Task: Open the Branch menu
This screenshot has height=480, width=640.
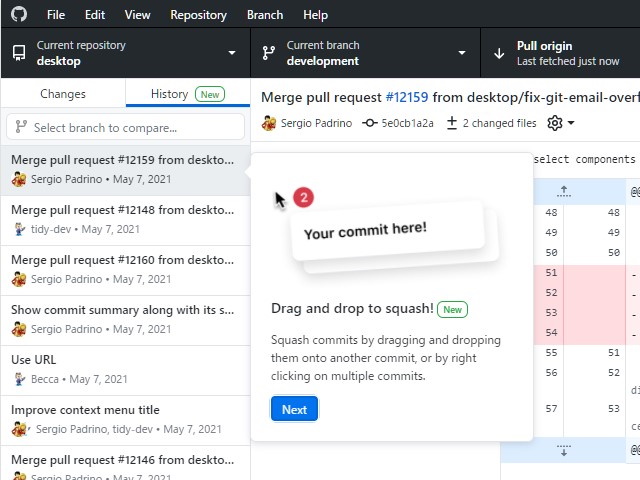Action: point(264,15)
